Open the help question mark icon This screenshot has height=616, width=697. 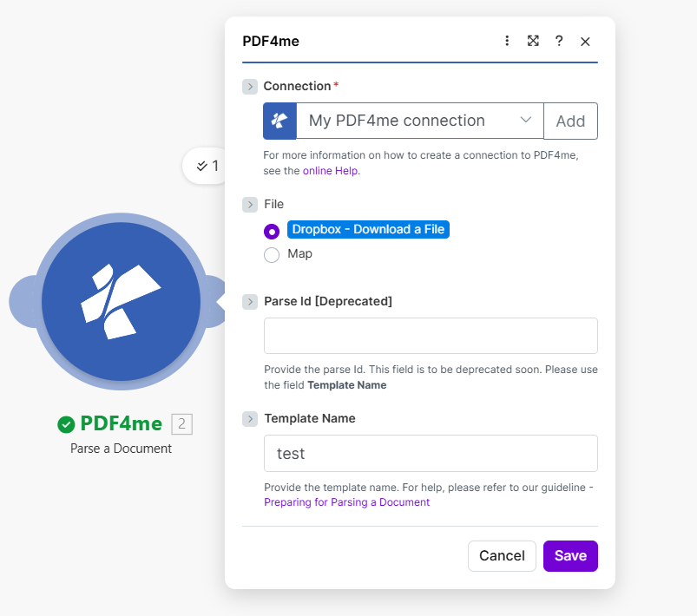pyautogui.click(x=559, y=41)
